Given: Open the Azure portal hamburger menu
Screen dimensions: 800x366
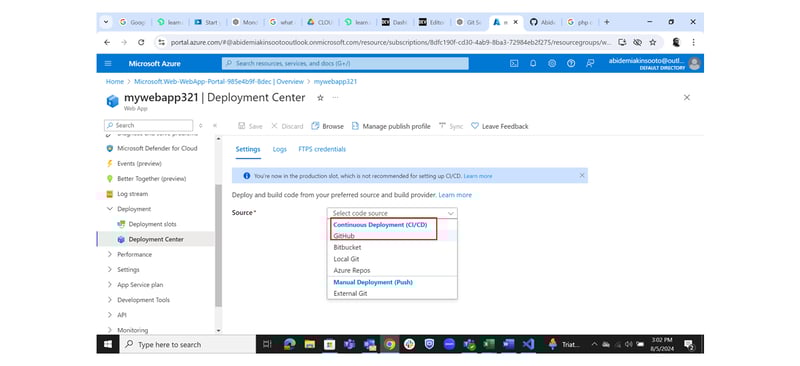Looking at the screenshot, I should pos(108,63).
